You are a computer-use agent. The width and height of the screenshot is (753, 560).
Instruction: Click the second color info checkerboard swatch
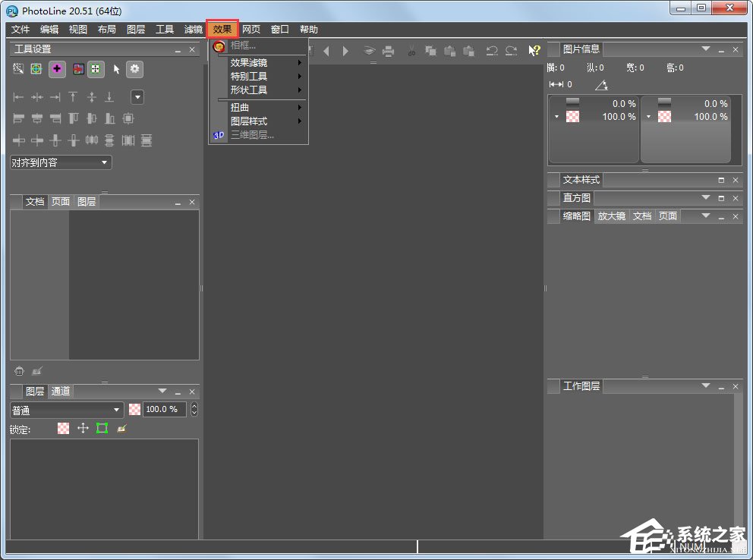(664, 117)
